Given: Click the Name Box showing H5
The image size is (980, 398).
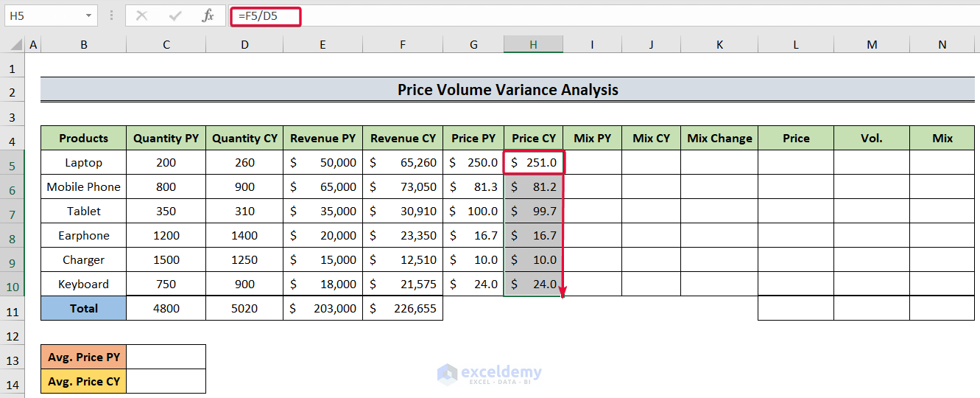Looking at the screenshot, I should [x=44, y=15].
